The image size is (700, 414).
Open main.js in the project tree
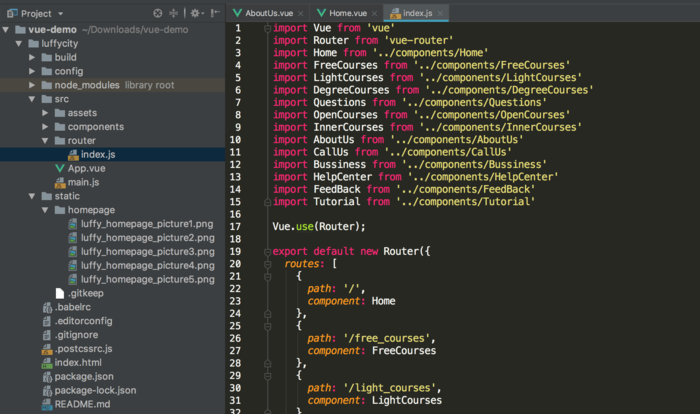83,182
